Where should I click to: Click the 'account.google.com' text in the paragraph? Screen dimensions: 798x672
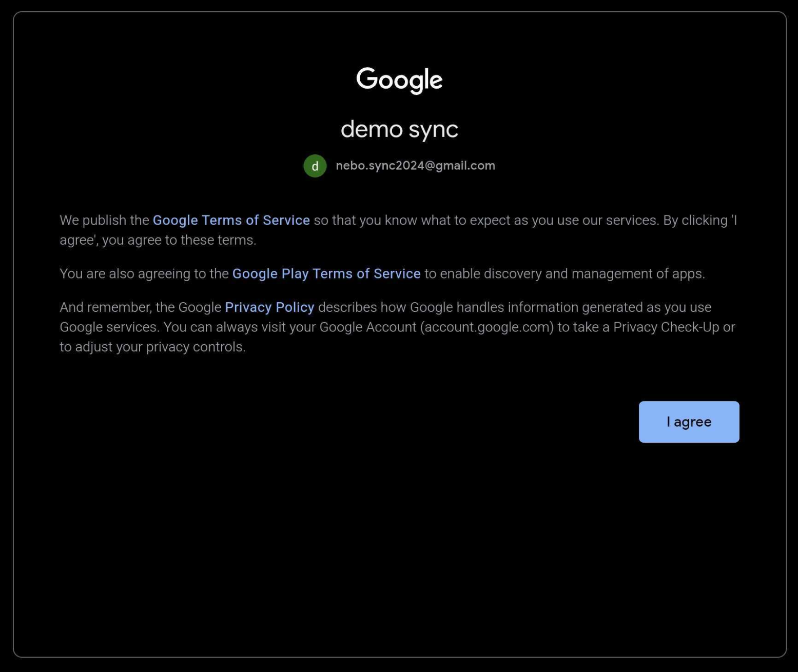pyautogui.click(x=487, y=327)
